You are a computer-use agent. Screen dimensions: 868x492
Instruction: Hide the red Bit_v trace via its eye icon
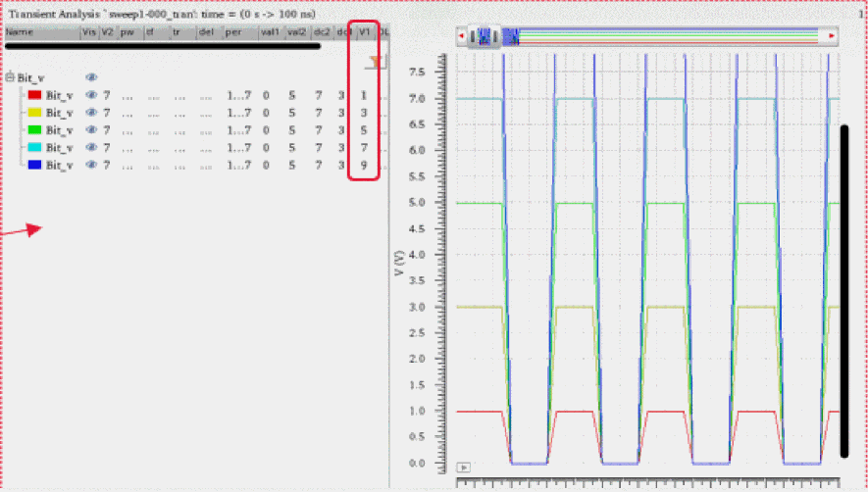pyautogui.click(x=91, y=95)
